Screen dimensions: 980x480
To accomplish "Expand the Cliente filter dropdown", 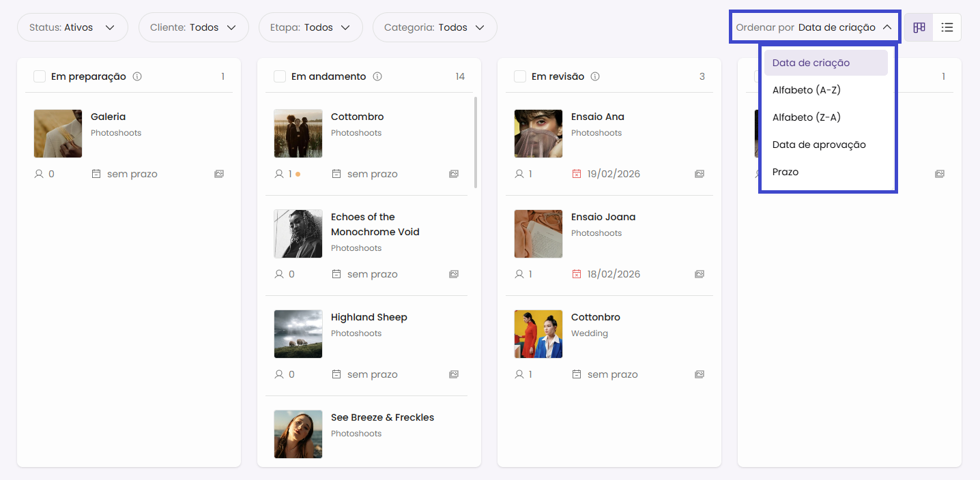I will point(193,27).
